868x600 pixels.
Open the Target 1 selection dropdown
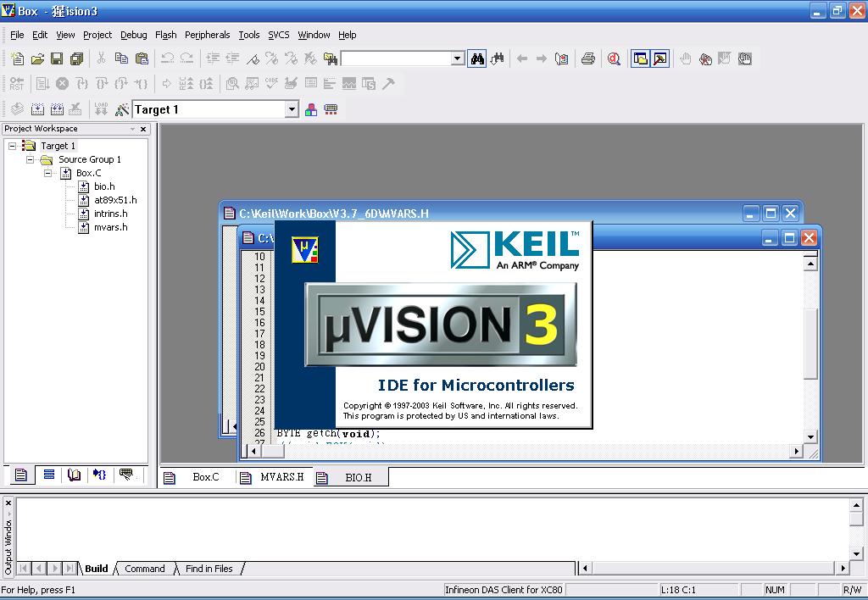(x=292, y=109)
